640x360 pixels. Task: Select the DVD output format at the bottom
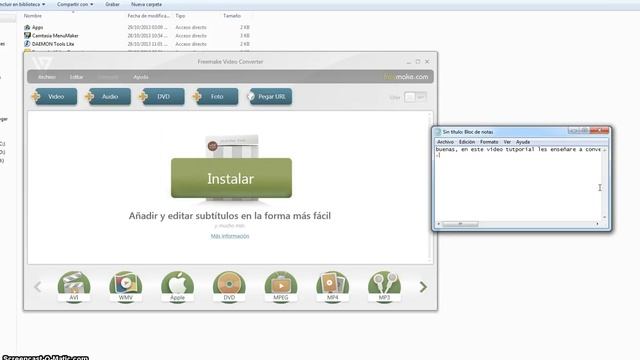pos(229,287)
